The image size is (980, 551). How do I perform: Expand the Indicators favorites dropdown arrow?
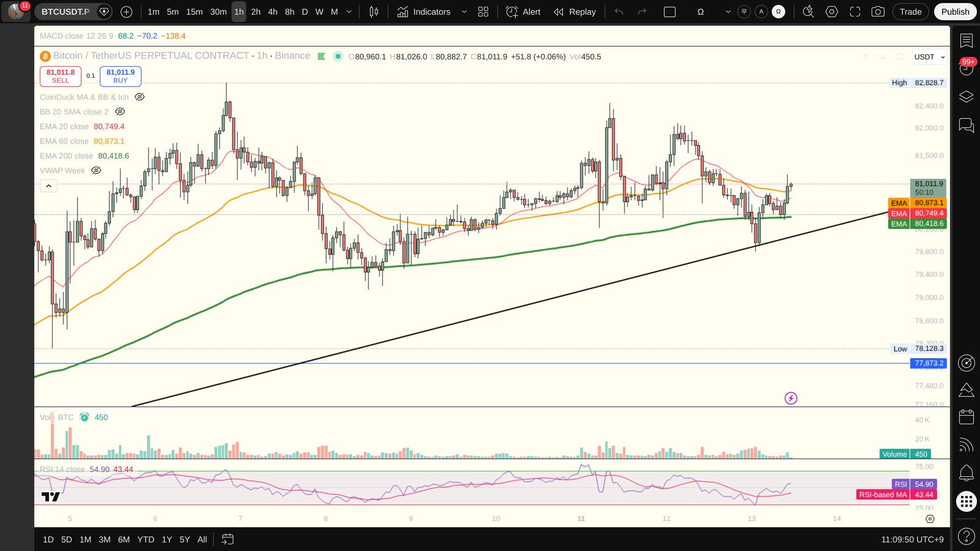pyautogui.click(x=464, y=12)
